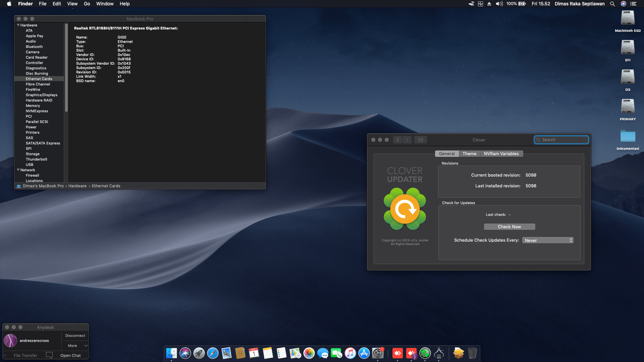Open FaceTime icon in the Dock
The height and width of the screenshot is (362, 644).
click(336, 353)
